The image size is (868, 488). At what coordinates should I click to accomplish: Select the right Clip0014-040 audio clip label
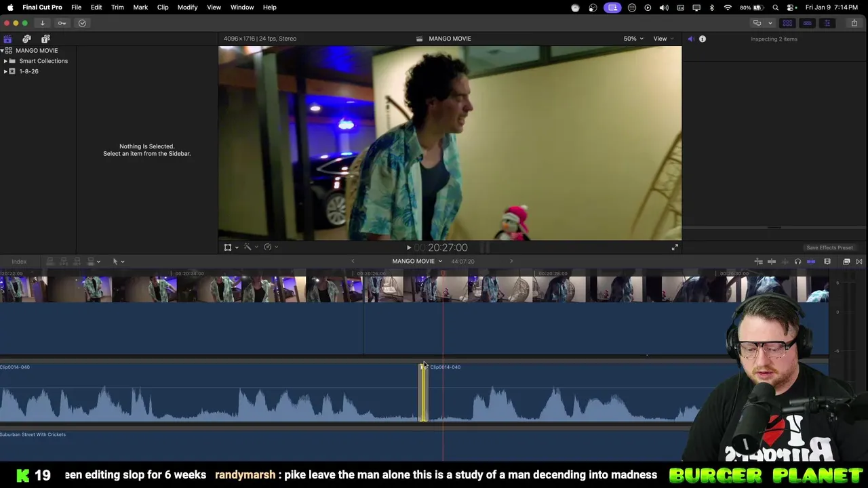445,367
